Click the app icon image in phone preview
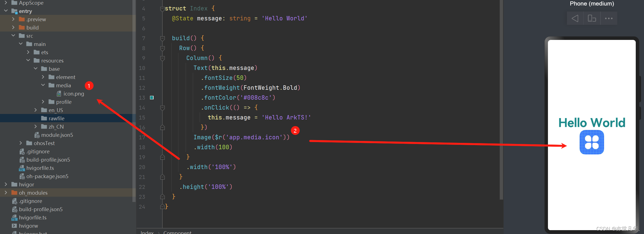This screenshot has width=644, height=234. (592, 142)
